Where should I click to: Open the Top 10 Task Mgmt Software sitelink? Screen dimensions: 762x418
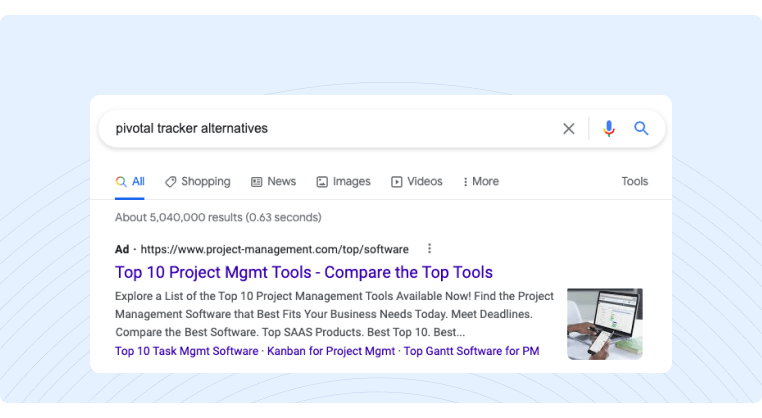tap(187, 351)
